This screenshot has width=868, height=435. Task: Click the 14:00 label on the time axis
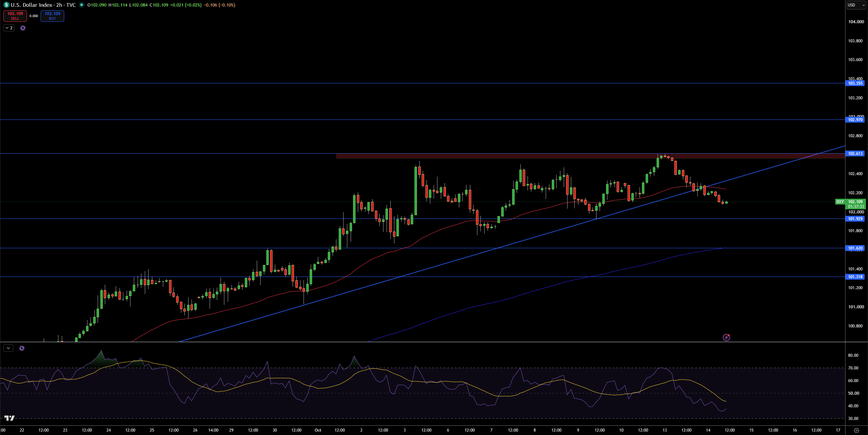[x=213, y=430]
